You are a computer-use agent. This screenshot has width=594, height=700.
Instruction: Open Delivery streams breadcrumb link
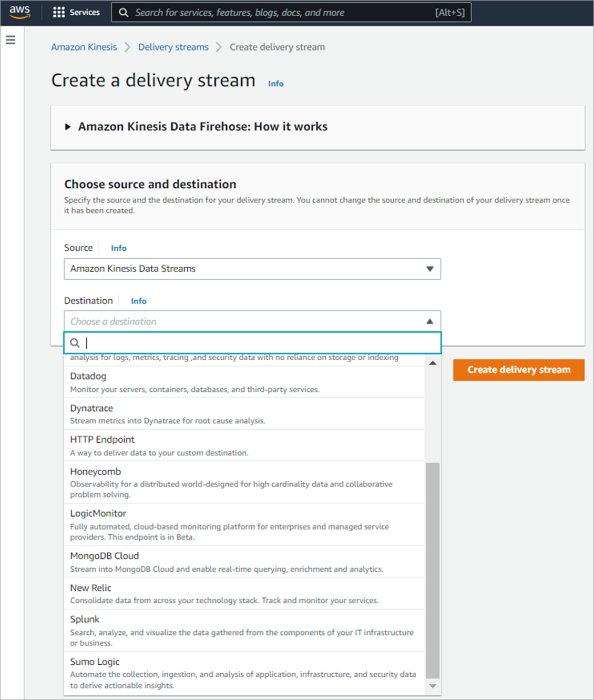[x=173, y=47]
